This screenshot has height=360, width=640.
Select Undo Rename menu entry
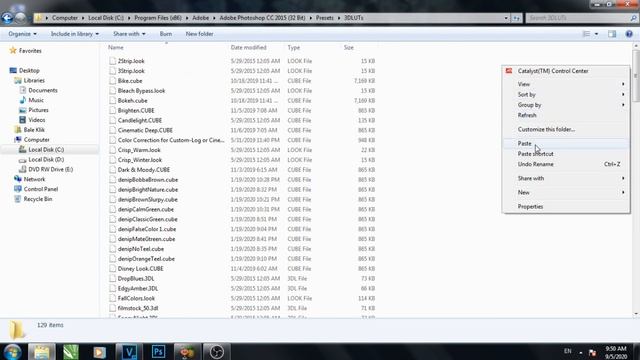point(566,164)
